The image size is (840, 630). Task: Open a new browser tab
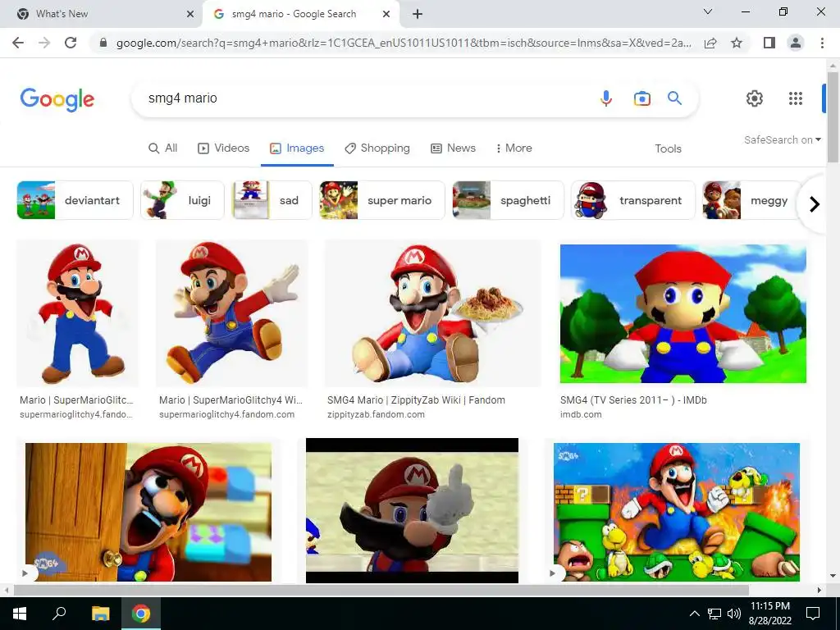tap(418, 14)
